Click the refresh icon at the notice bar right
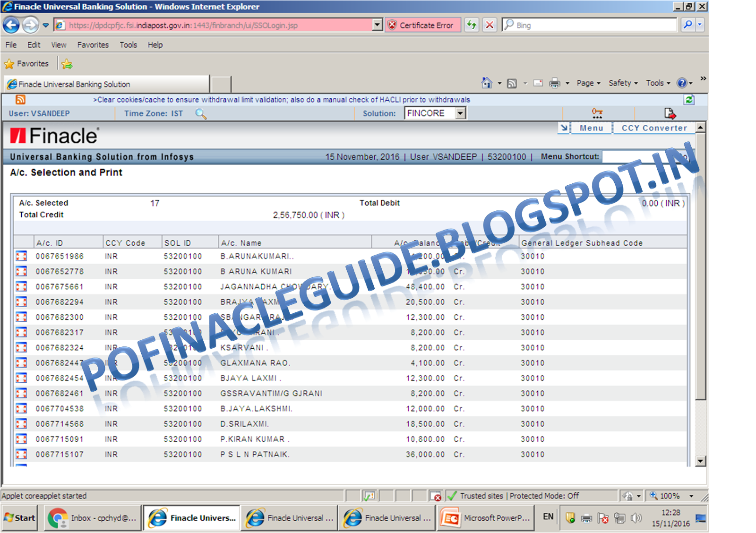Screen dimensions: 756x533 [x=689, y=100]
